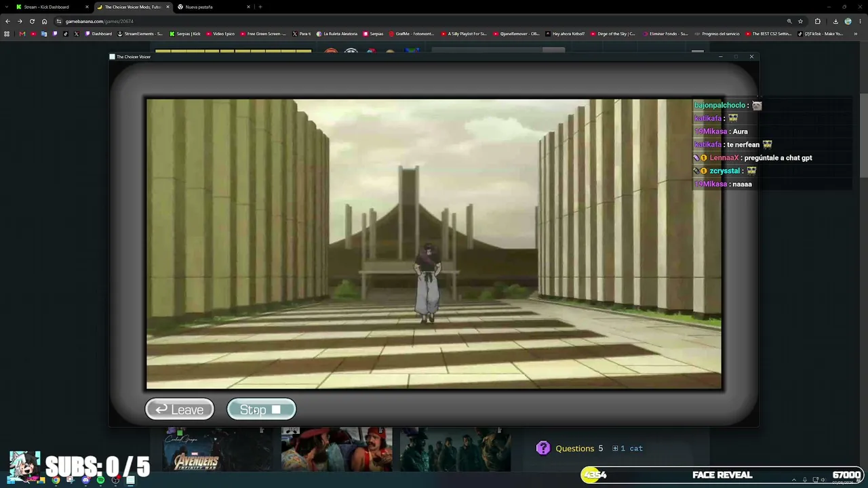Open the Dirge of the Sky bookmark
The height and width of the screenshot is (488, 868).
(612, 34)
